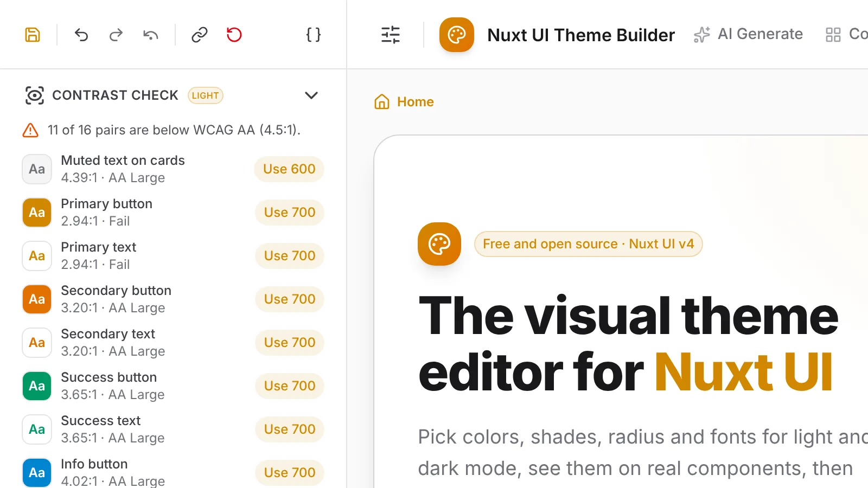The image size is (868, 488).
Task: Undo the last change
Action: [81, 35]
